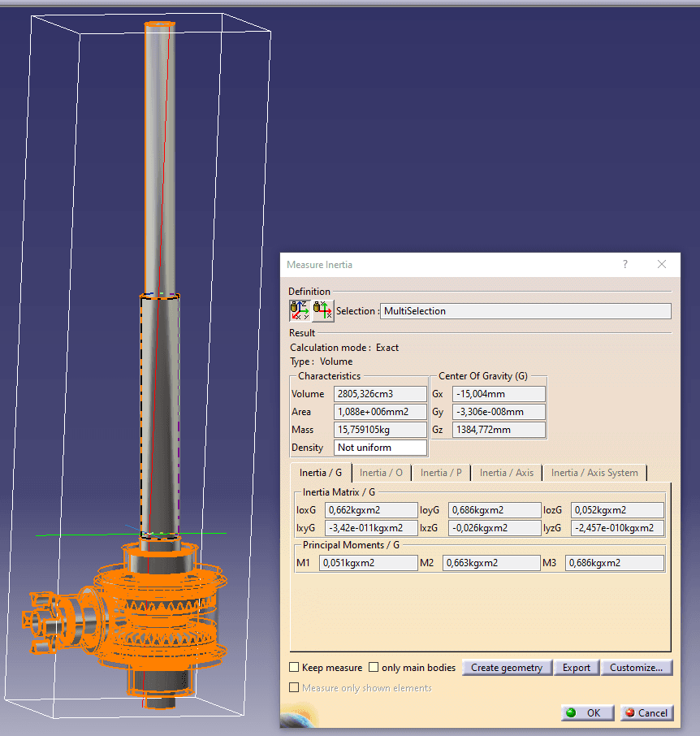This screenshot has width=700, height=736.
Task: Click the Export button
Action: 577,668
